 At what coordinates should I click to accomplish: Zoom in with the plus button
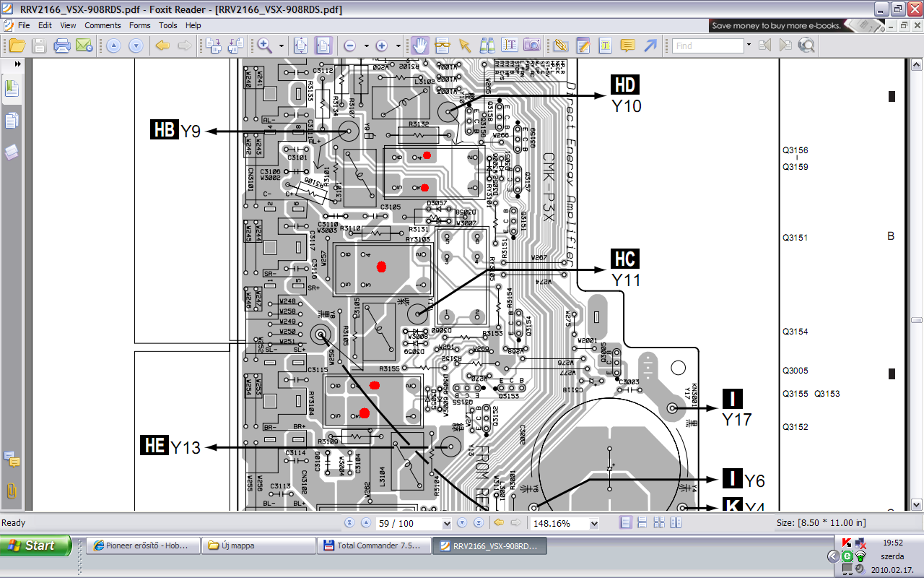pyautogui.click(x=382, y=46)
